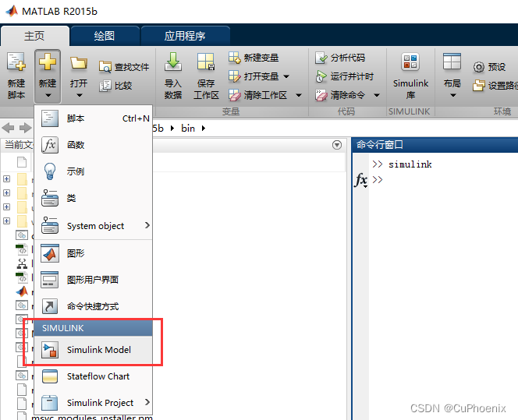Select 函数 function menu entry

coord(94,145)
